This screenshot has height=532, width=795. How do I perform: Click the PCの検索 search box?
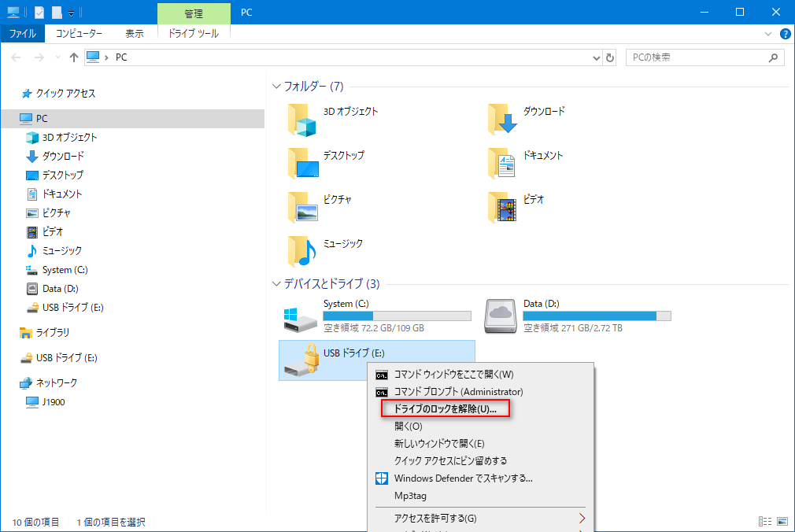[x=697, y=57]
